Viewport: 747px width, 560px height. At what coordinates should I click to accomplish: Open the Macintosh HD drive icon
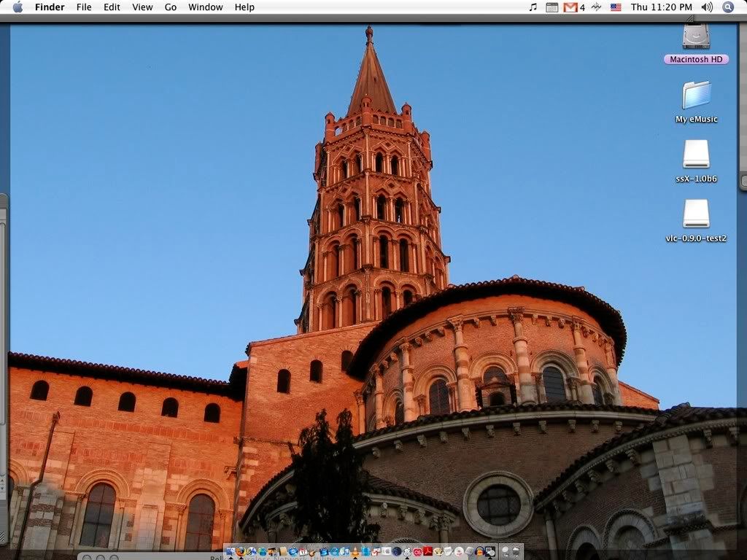point(696,37)
